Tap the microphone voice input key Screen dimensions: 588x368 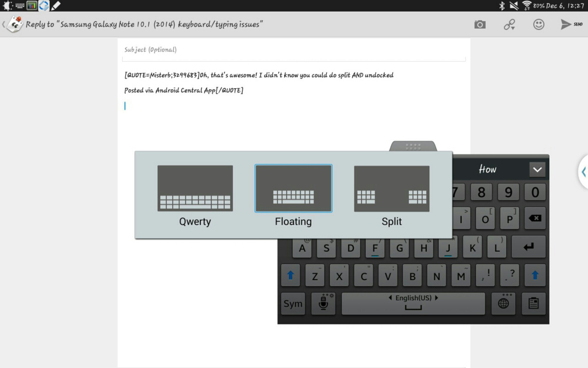(323, 304)
